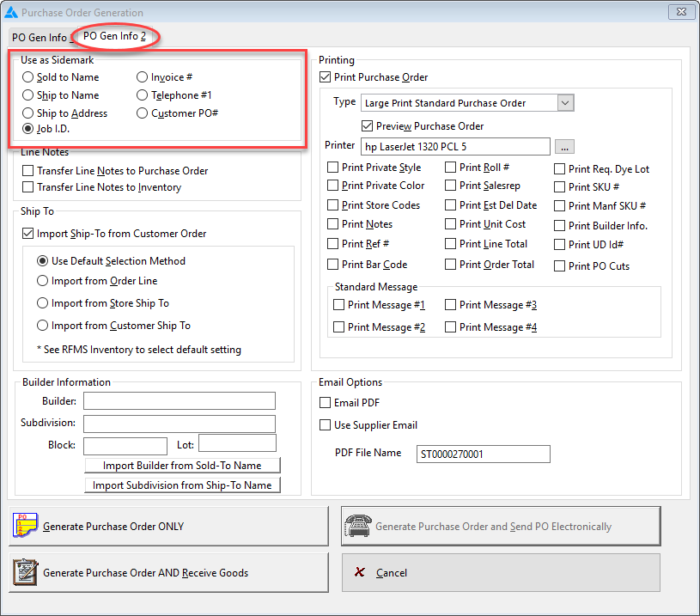This screenshot has height=616, width=700.
Task: Click the PDF File Name input field
Action: pos(483,453)
